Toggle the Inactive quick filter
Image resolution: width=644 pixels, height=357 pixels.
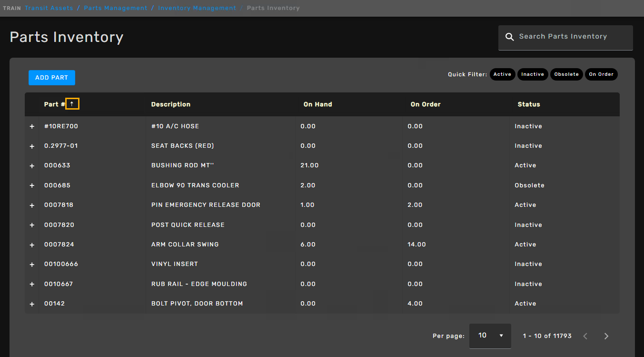pos(532,74)
